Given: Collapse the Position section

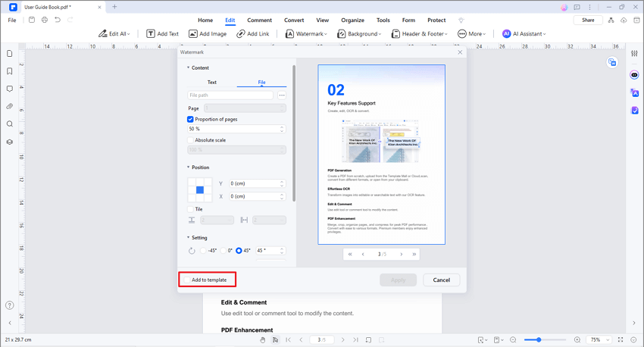Looking at the screenshot, I should (x=188, y=167).
